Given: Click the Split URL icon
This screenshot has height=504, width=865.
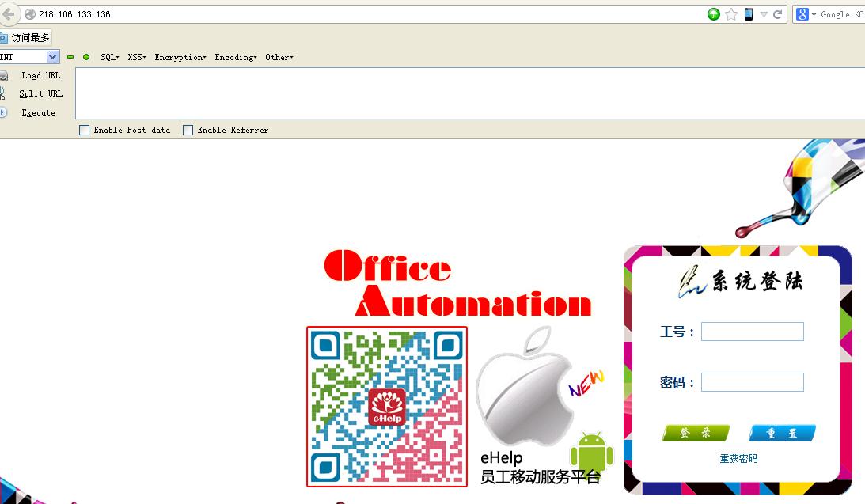Looking at the screenshot, I should pyautogui.click(x=2, y=93).
